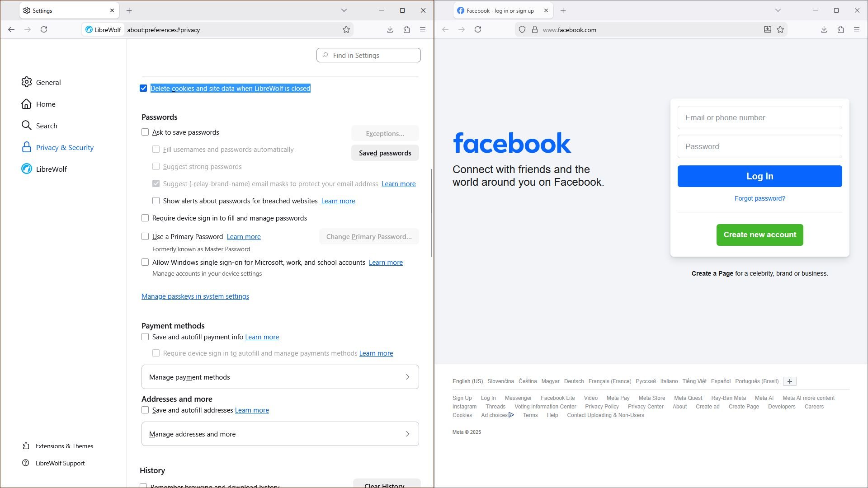Open Learn more about address autofill
Viewport: 868px width, 488px height.
(252, 410)
